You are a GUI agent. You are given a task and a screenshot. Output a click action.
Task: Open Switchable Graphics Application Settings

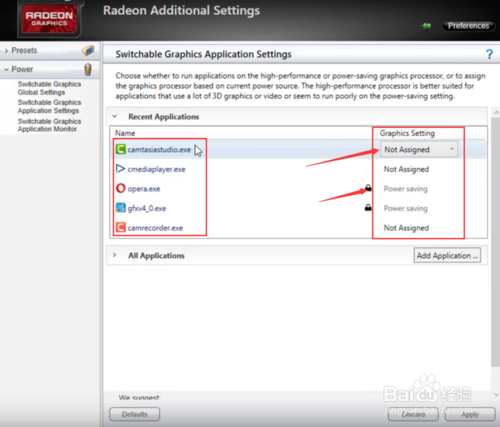pos(49,106)
